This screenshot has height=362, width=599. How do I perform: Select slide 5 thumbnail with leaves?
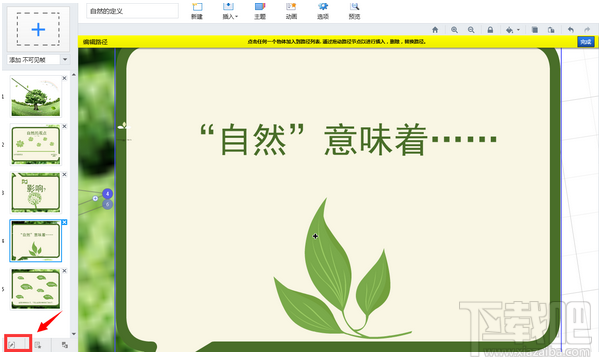click(36, 289)
